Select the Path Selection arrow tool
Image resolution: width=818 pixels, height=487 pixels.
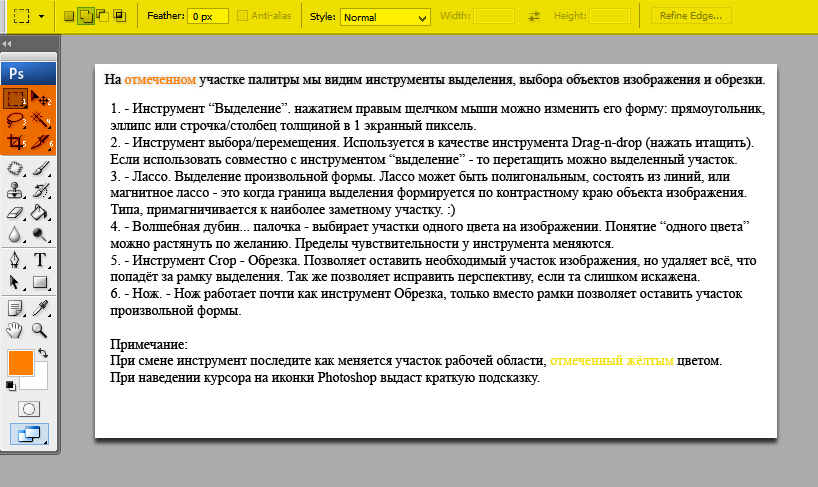pyautogui.click(x=15, y=282)
